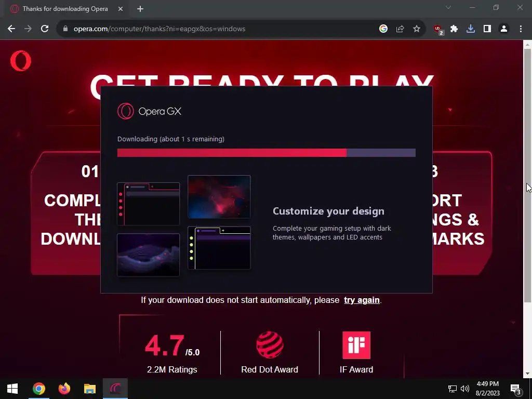Select the purple waves wallpaper thumbnail
Image resolution: width=532 pixels, height=399 pixels.
point(148,255)
